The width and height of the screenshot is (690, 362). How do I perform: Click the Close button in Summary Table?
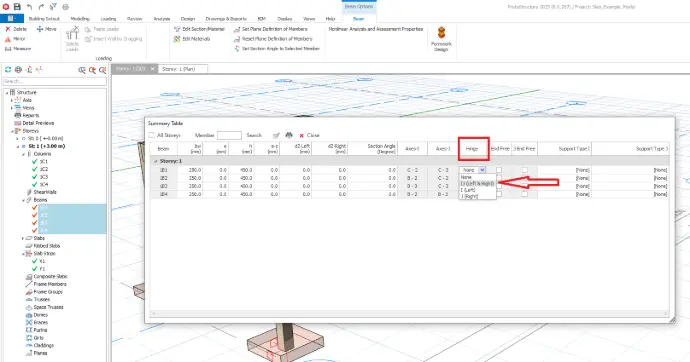309,135
